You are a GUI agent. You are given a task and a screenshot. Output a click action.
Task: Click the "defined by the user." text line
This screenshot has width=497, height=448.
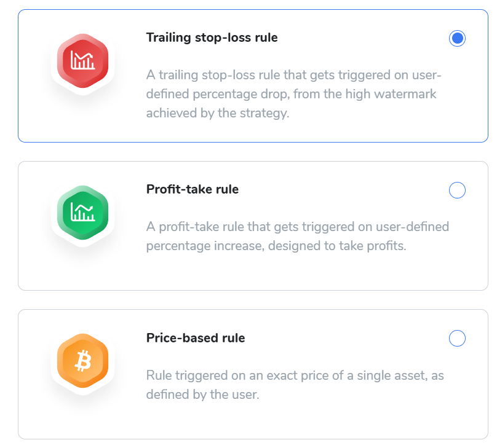click(202, 395)
